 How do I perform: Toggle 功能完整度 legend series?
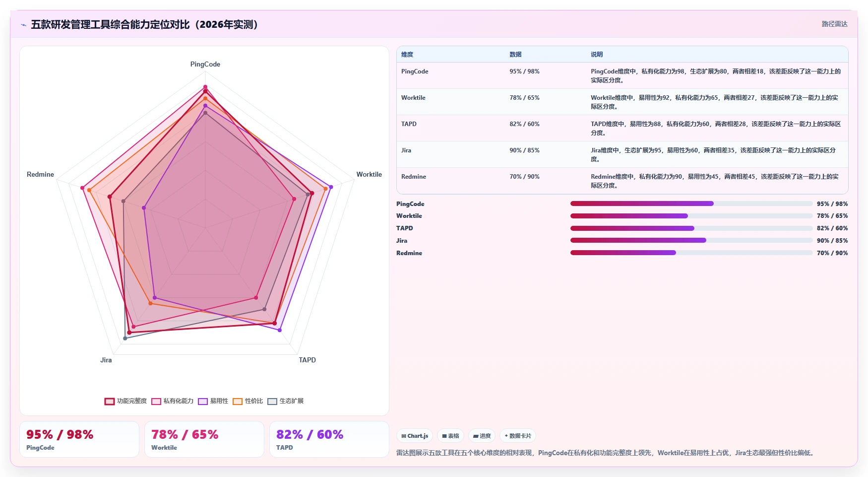pyautogui.click(x=125, y=401)
